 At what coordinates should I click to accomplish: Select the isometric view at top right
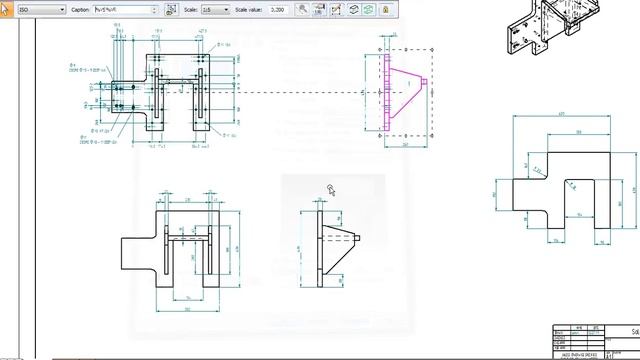[553, 27]
